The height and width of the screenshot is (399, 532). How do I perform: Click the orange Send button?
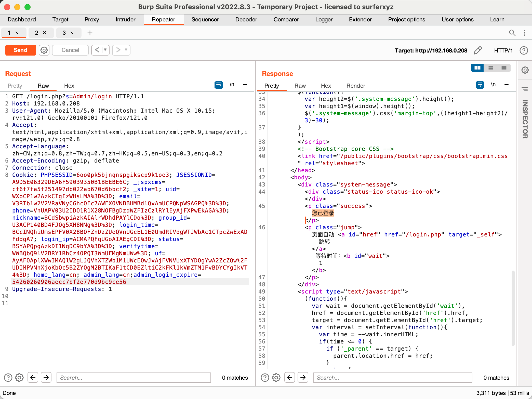tap(20, 50)
